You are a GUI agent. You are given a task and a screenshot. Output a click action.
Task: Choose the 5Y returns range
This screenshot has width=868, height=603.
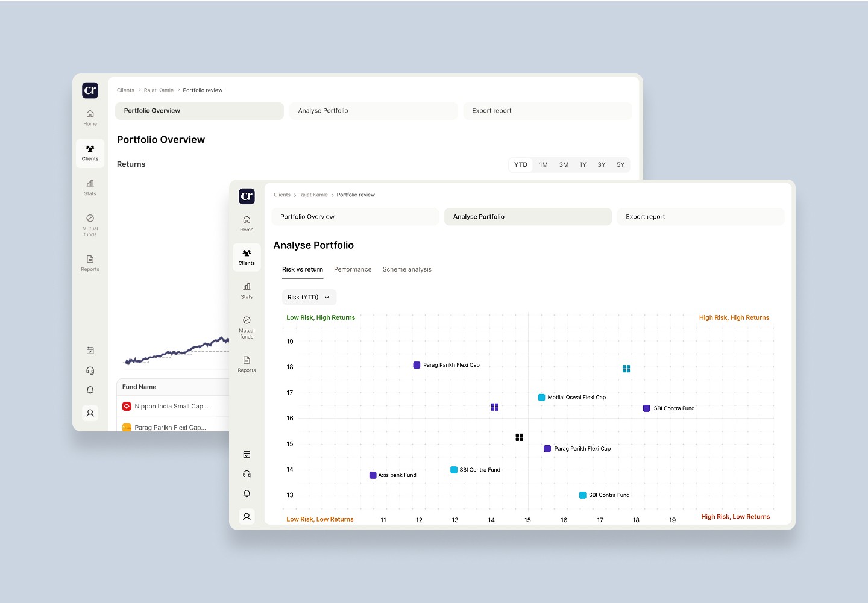pos(620,165)
